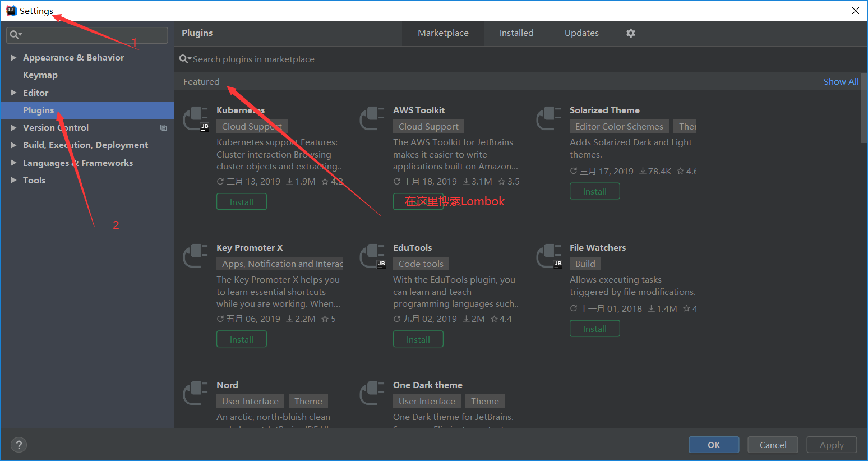The image size is (868, 461).
Task: Click Cloud Support tag under Kubernetes
Action: (x=252, y=127)
